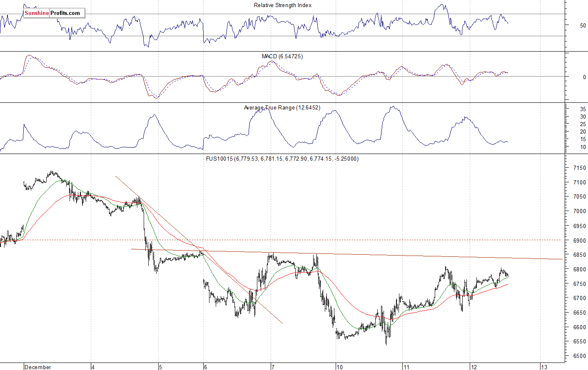Click the Average True Range (12.6452) label
Screen dimensions: 588x370
(x=282, y=108)
